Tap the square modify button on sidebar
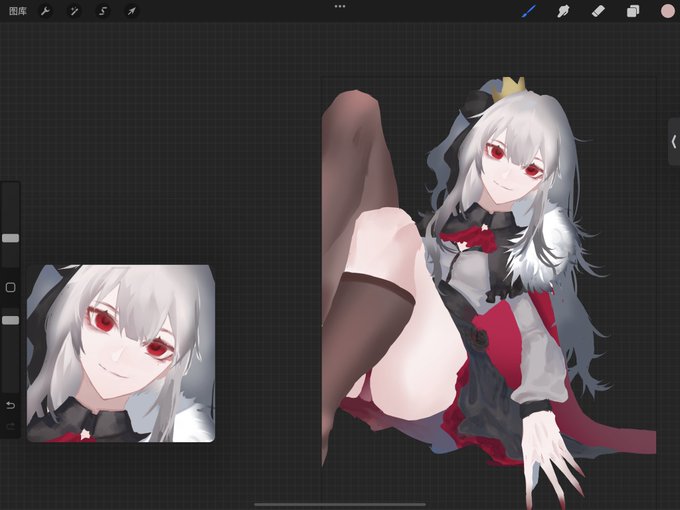 [x=10, y=287]
